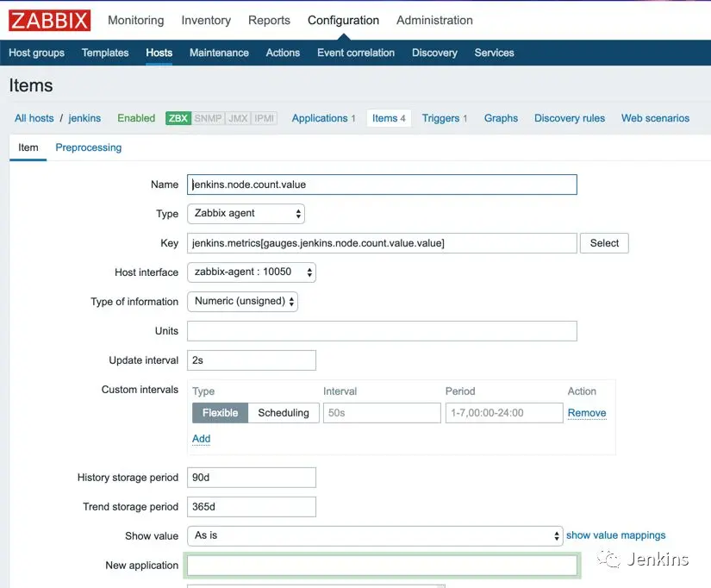Click the New application input field

point(382,566)
